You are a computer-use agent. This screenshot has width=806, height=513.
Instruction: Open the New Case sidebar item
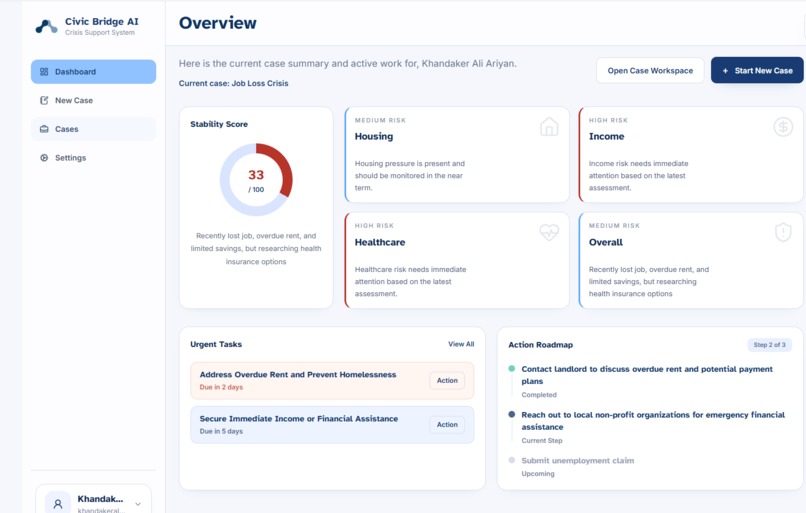tap(94, 100)
